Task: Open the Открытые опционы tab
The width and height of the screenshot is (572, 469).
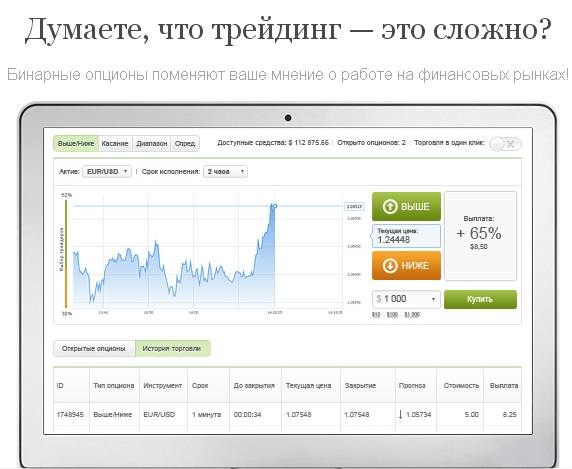Action: tap(94, 349)
